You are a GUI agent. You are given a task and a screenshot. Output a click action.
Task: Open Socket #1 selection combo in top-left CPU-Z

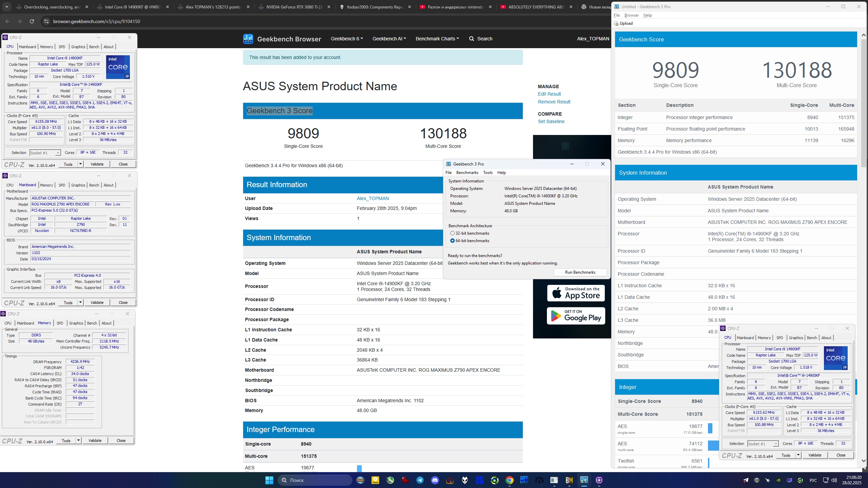(45, 153)
